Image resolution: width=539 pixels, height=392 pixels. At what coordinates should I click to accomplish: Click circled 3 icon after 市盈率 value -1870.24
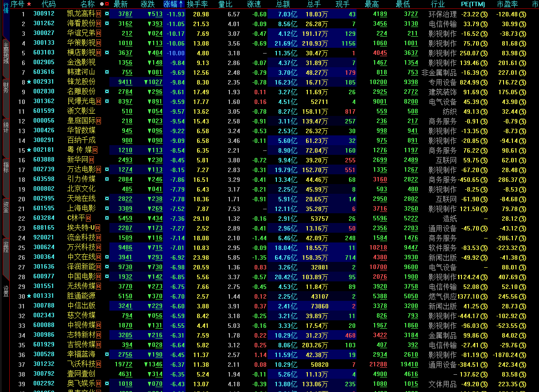coord(523,355)
